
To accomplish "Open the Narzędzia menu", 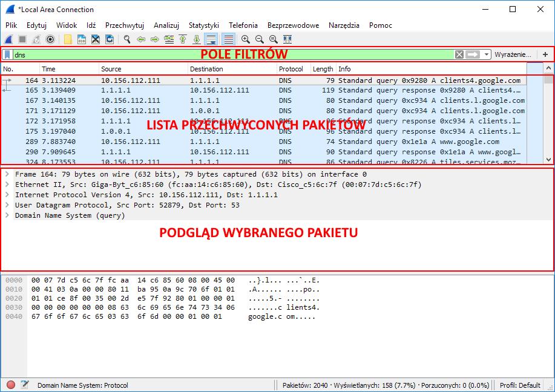I will point(344,25).
